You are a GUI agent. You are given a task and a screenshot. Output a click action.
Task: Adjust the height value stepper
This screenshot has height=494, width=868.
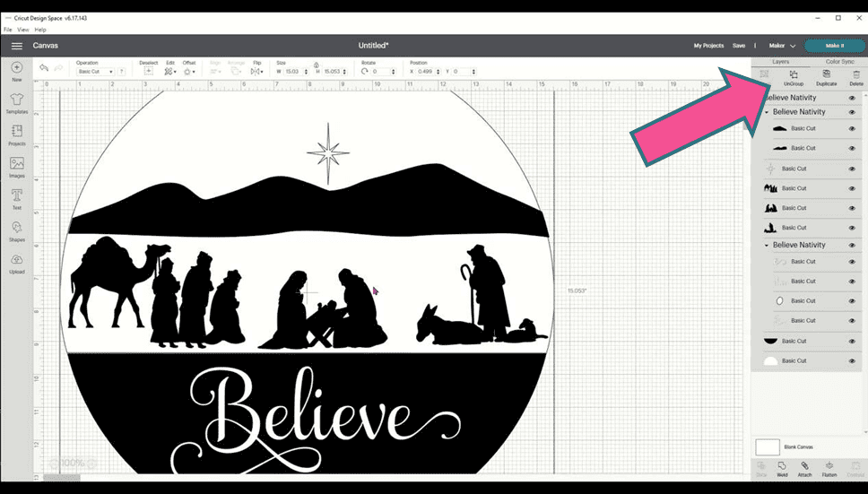(344, 72)
